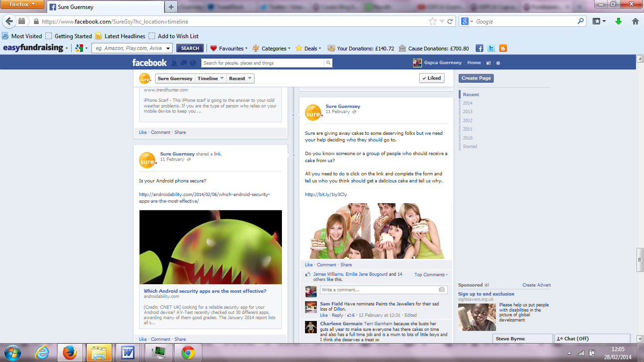Open the bookmarks menu icon in toolbar
The width and height of the screenshot is (644, 362).
coord(599,21)
